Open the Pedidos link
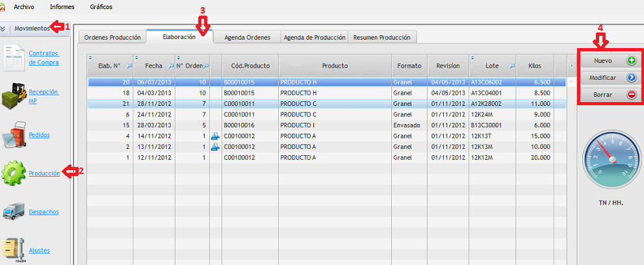Viewport: 644px width, 265px height. coord(40,134)
